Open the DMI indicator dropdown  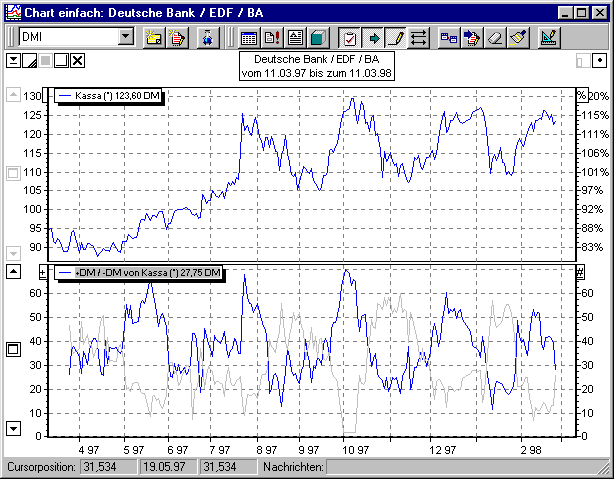coord(125,37)
